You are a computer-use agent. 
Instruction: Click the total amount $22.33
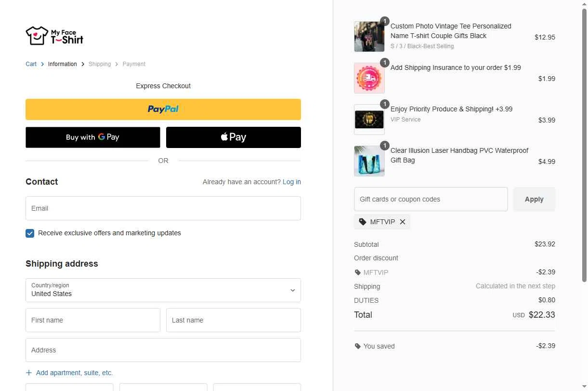pos(542,315)
